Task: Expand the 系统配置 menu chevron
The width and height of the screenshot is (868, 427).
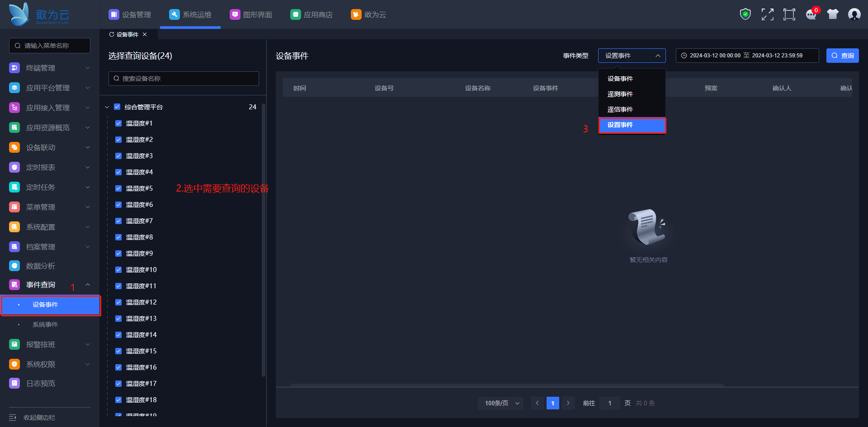Action: (88, 227)
